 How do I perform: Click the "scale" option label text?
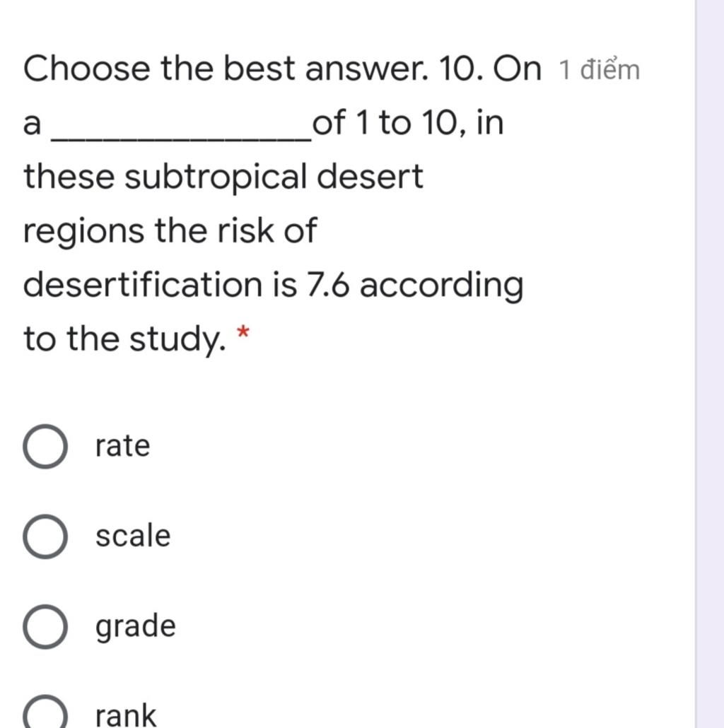click(133, 536)
